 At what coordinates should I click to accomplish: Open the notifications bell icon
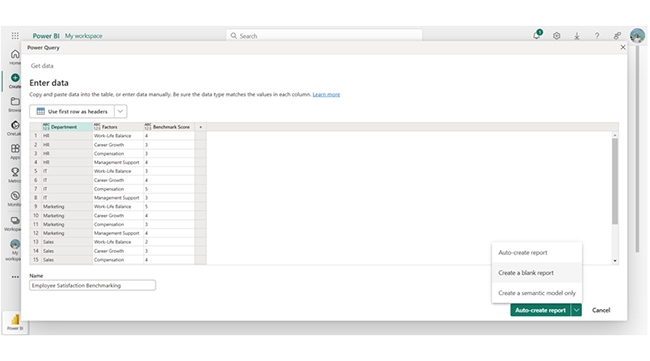pos(537,36)
